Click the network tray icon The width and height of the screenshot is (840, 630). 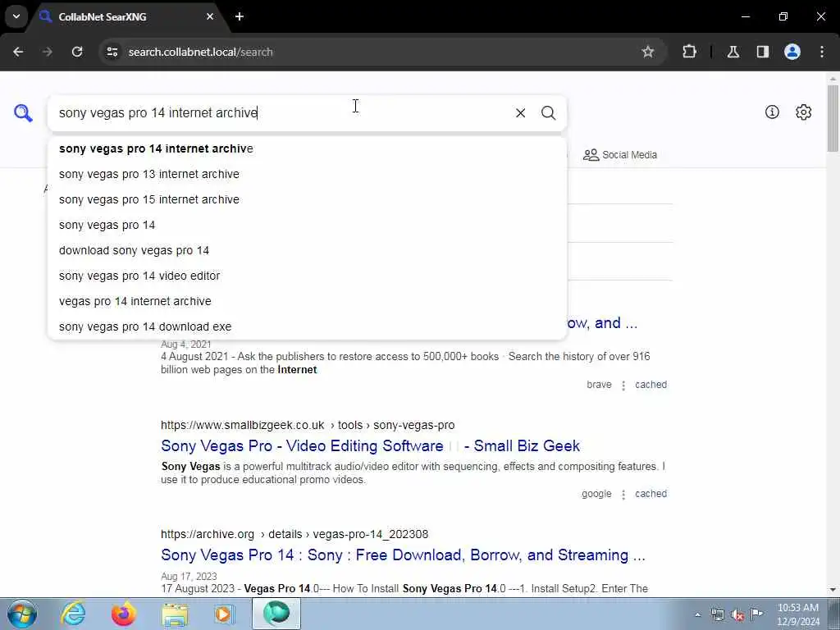pos(718,615)
